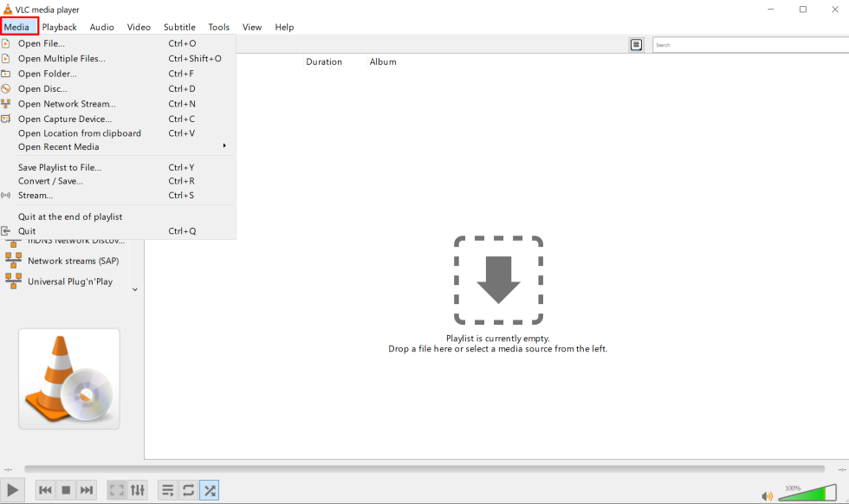Open the extended settings equalizer icon

pos(139,490)
